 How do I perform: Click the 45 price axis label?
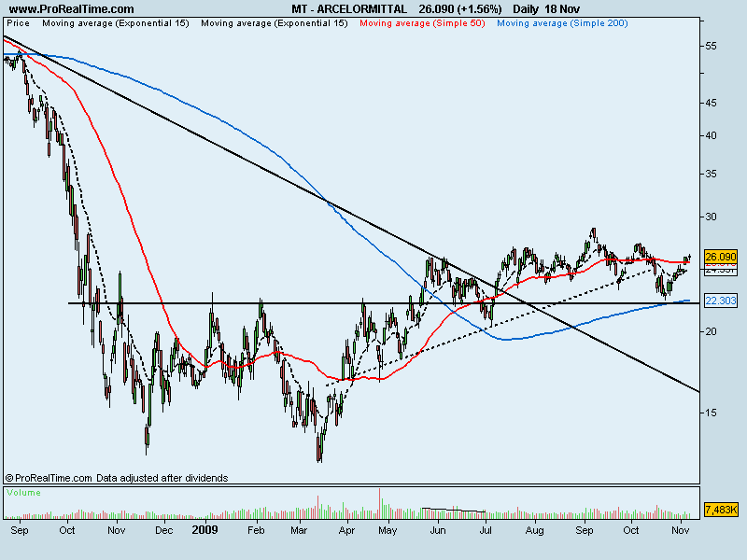tap(711, 103)
